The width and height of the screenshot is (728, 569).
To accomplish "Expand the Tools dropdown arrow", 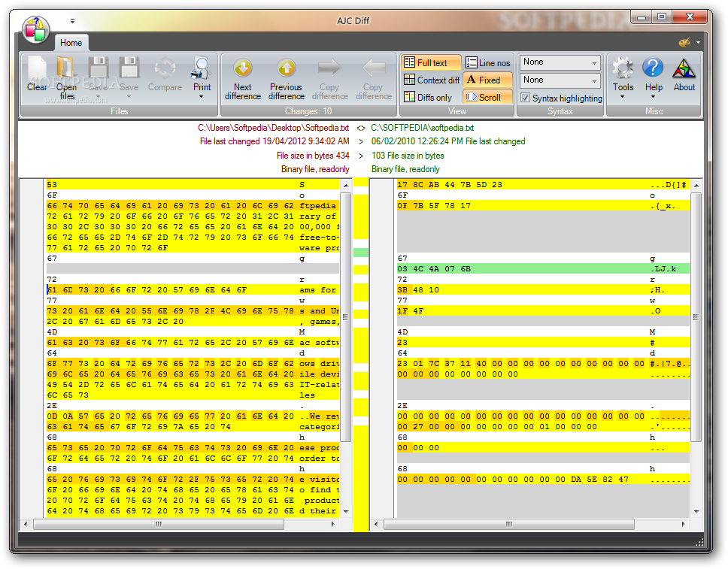I will tap(623, 97).
